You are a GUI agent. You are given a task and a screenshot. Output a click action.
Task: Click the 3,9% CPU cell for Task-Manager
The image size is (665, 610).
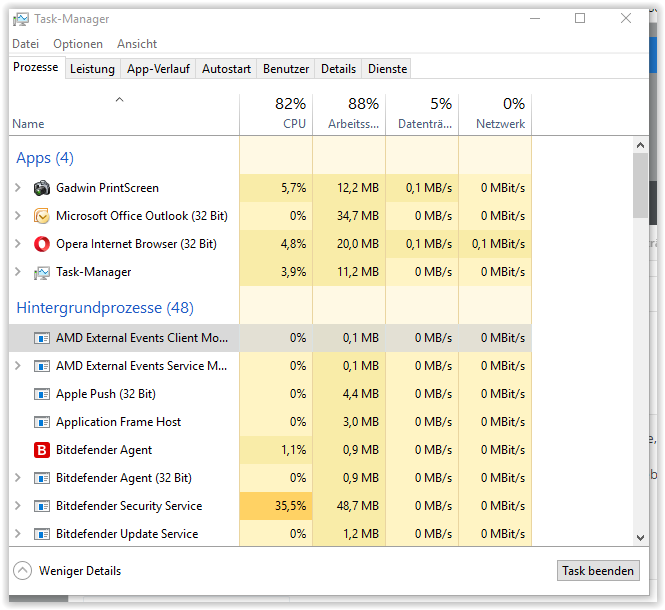click(x=276, y=272)
